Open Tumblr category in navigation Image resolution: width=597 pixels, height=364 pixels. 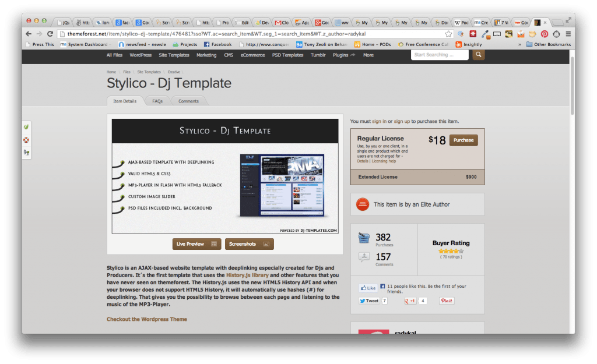pyautogui.click(x=318, y=55)
